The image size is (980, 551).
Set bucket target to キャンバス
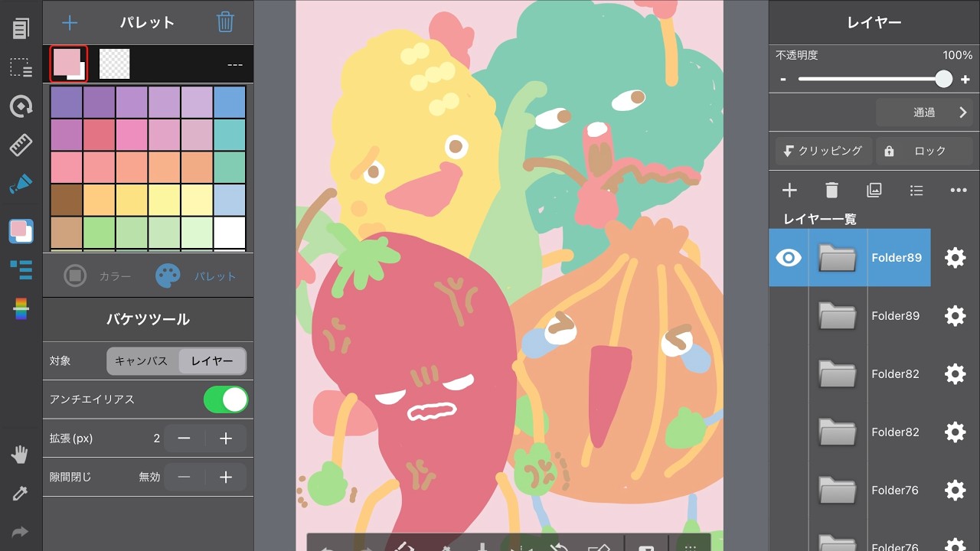coord(142,361)
